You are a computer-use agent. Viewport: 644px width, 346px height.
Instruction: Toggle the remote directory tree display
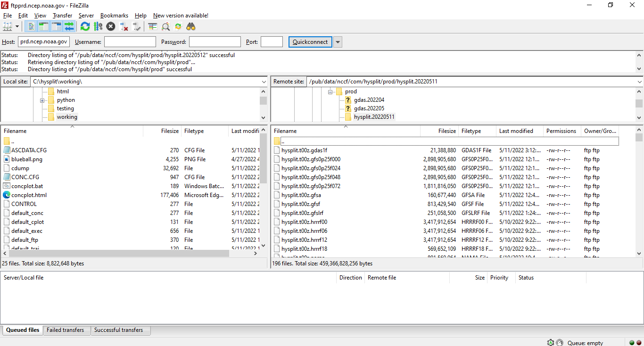(56, 26)
